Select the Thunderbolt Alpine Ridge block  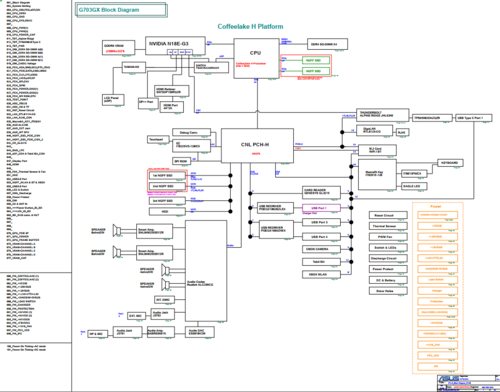(x=382, y=115)
